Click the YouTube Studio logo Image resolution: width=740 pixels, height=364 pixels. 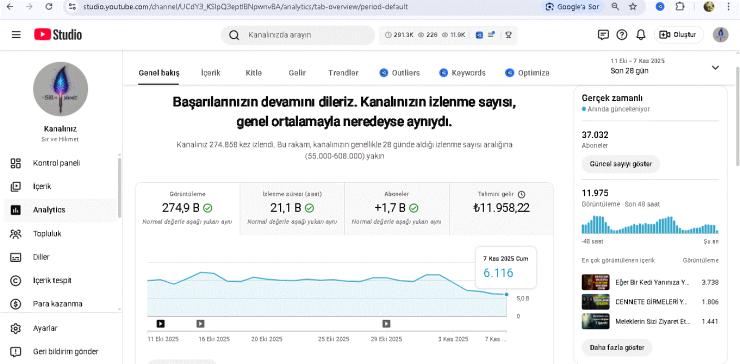58,34
